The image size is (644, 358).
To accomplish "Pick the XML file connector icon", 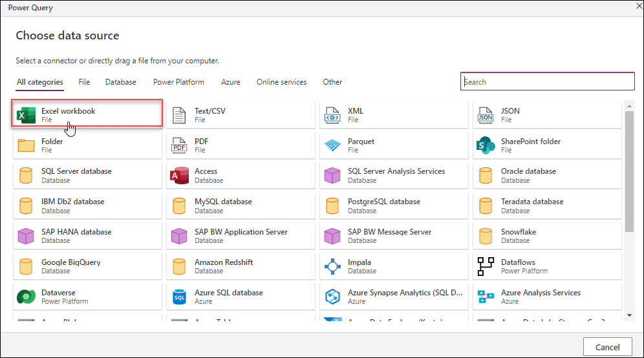I will click(x=332, y=116).
